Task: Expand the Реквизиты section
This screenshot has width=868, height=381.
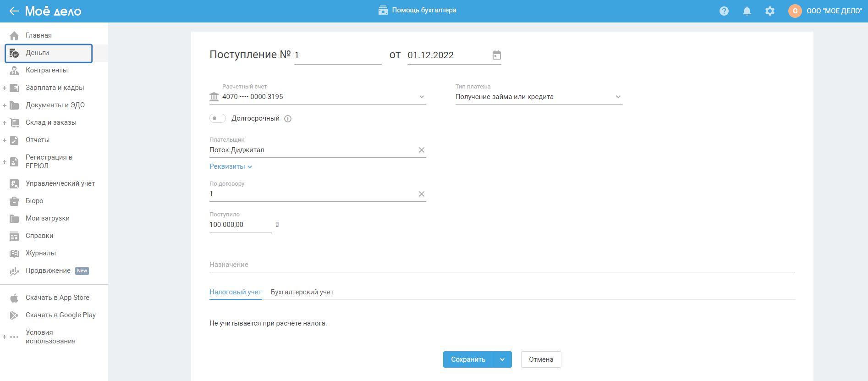Action: point(231,166)
